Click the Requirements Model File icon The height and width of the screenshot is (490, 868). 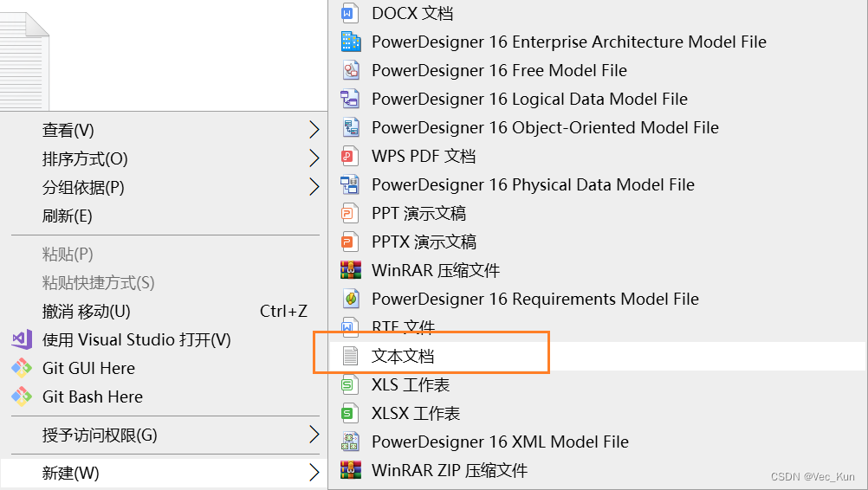pos(351,300)
